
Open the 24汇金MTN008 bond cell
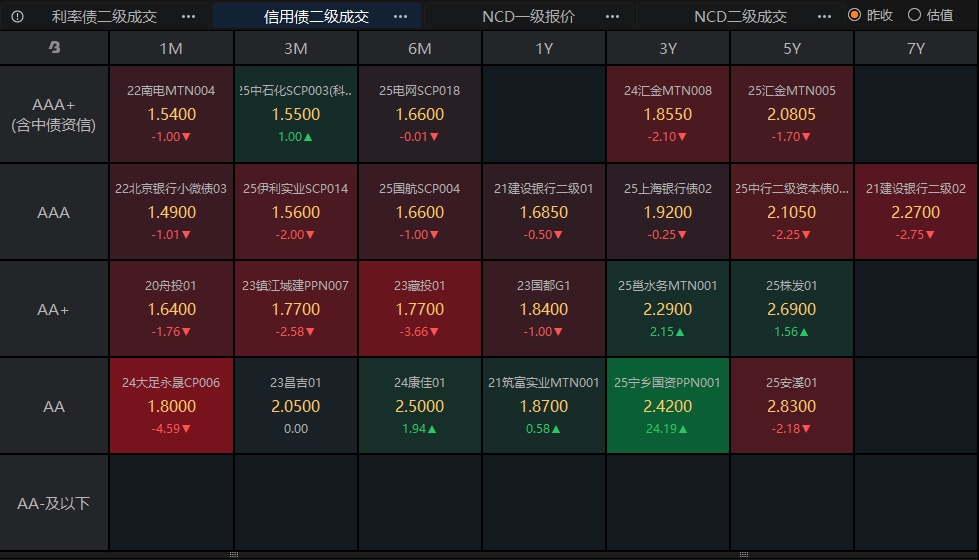pyautogui.click(x=667, y=114)
